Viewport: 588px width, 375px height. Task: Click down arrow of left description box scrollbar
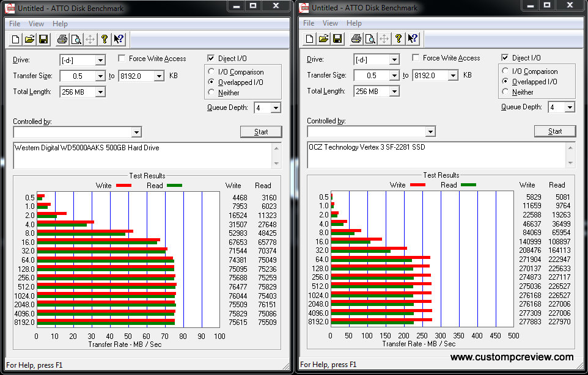click(276, 163)
